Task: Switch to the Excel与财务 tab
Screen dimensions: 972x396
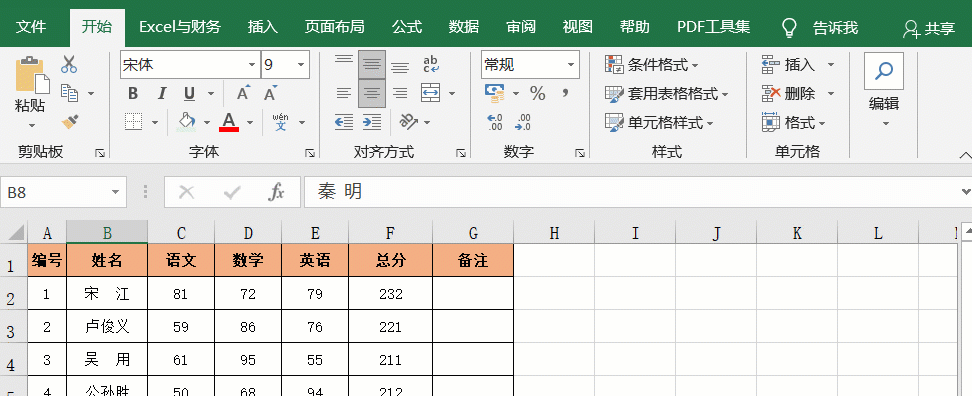Action: click(180, 27)
